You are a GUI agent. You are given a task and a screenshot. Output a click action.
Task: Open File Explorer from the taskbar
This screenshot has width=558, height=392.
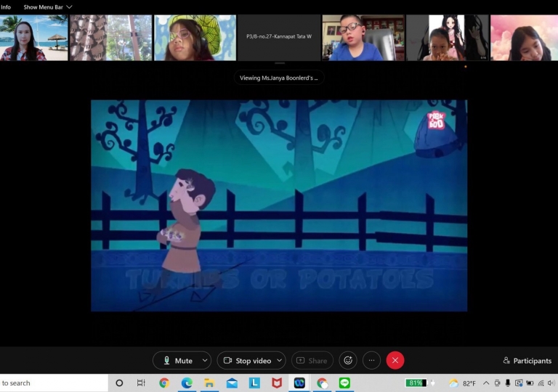tap(209, 383)
